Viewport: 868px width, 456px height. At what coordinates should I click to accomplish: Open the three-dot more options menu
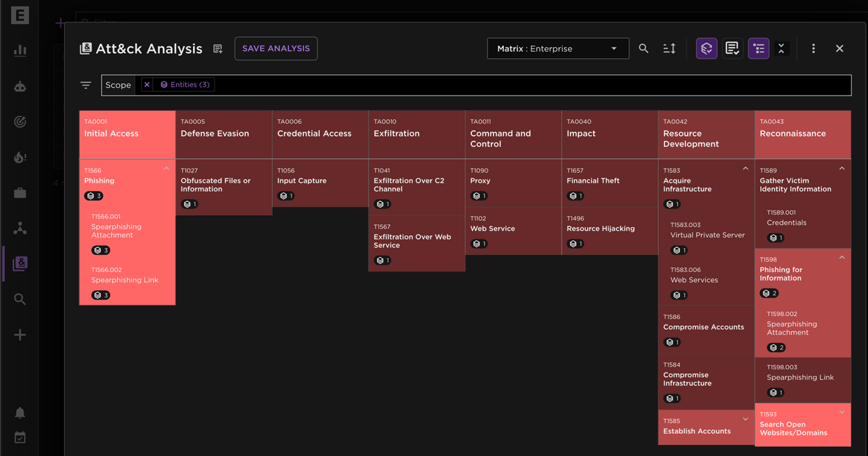(813, 49)
